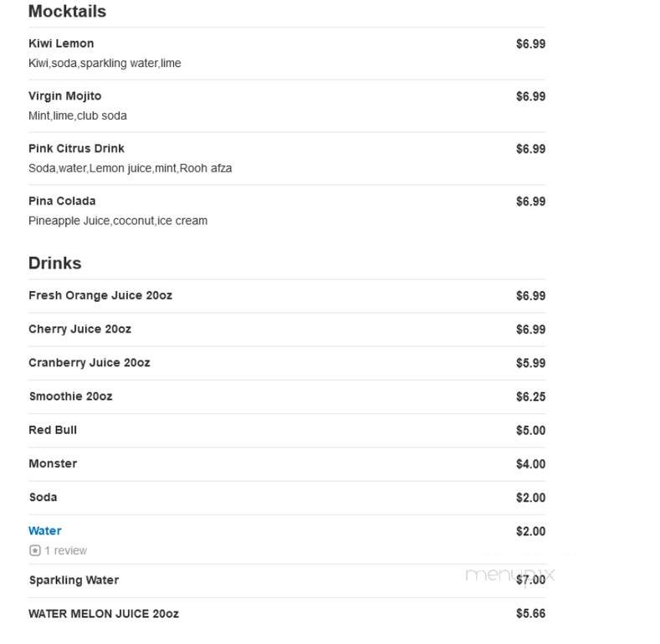
Task: Click the Mocktails section heading
Action: click(68, 12)
